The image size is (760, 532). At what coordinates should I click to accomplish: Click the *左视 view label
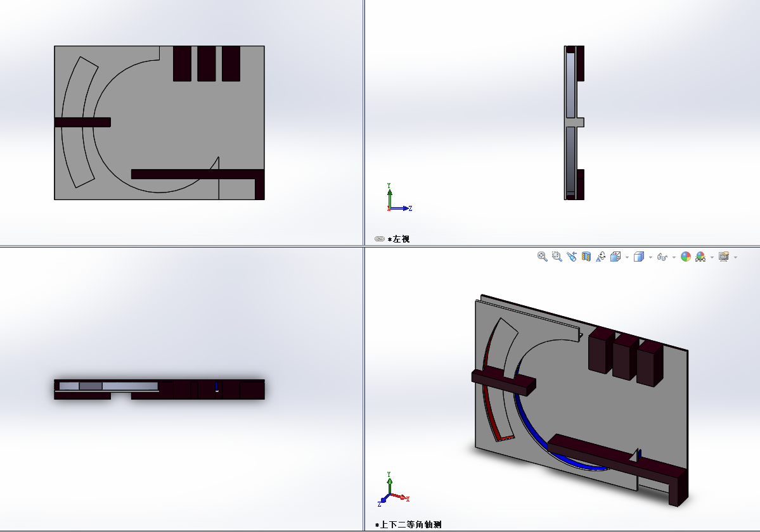point(399,239)
